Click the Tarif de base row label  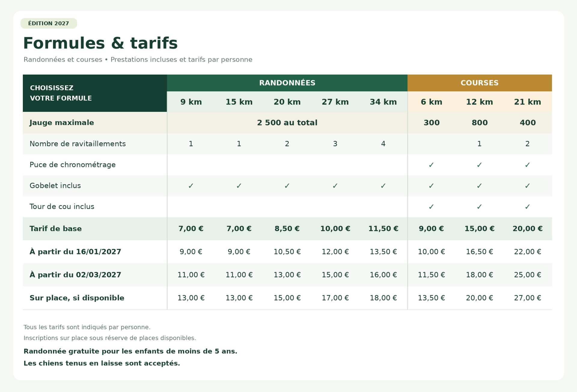(x=56, y=229)
